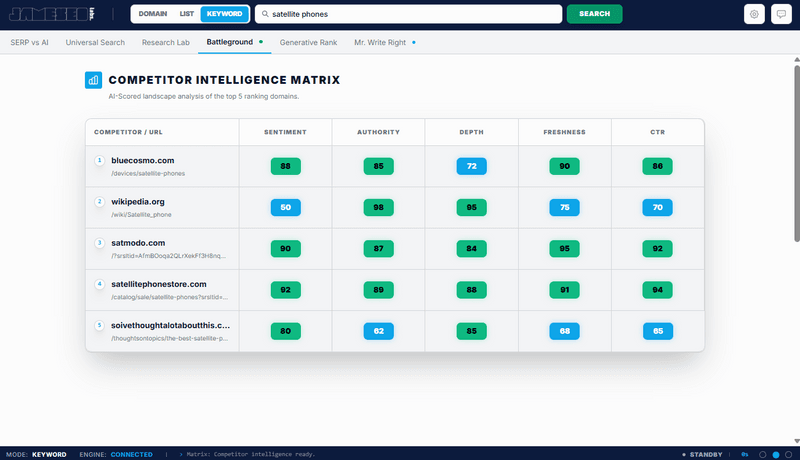This screenshot has width=800, height=460.
Task: Click the /devices/satellite-phones URL path
Action: point(148,173)
